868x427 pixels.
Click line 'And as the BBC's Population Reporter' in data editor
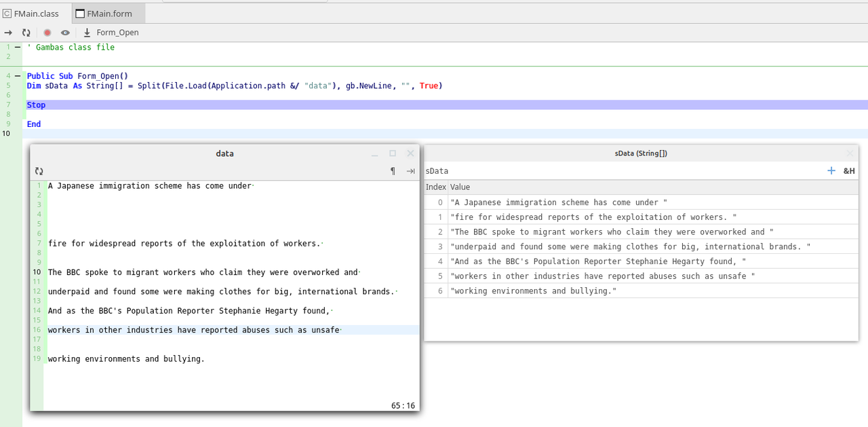point(189,311)
